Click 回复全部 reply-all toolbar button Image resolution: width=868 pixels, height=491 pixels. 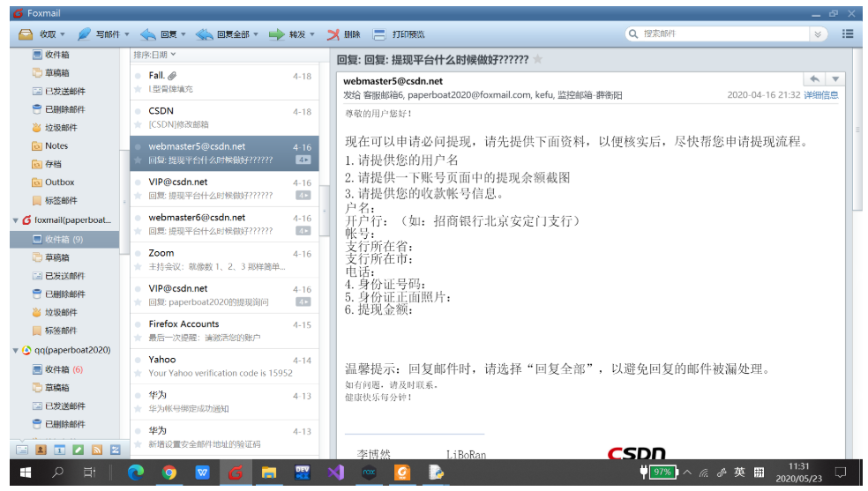tap(222, 34)
